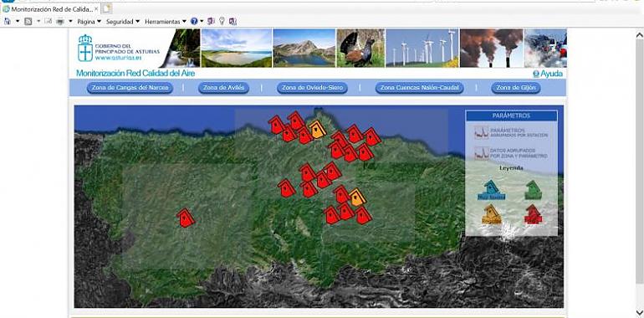Click the orange station marker in Cuencas area
The height and width of the screenshot is (318, 644).
click(x=357, y=197)
